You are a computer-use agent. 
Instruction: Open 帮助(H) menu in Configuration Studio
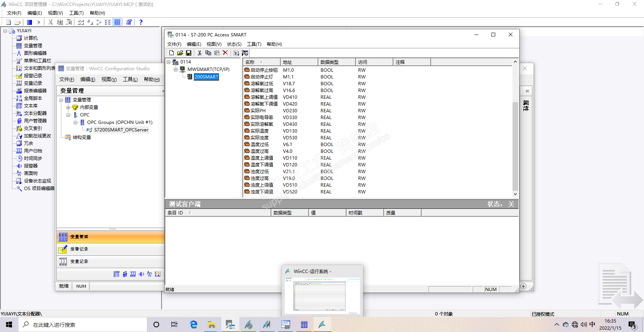click(152, 79)
